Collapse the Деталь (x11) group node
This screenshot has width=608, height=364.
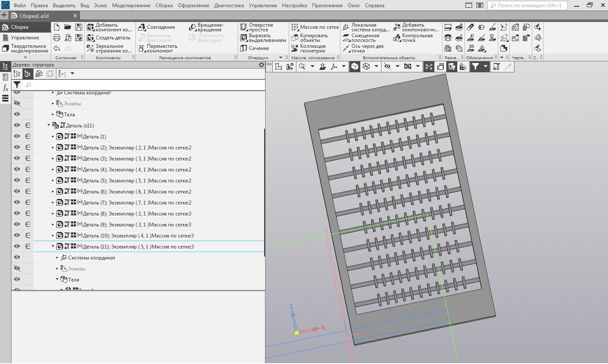(49, 125)
